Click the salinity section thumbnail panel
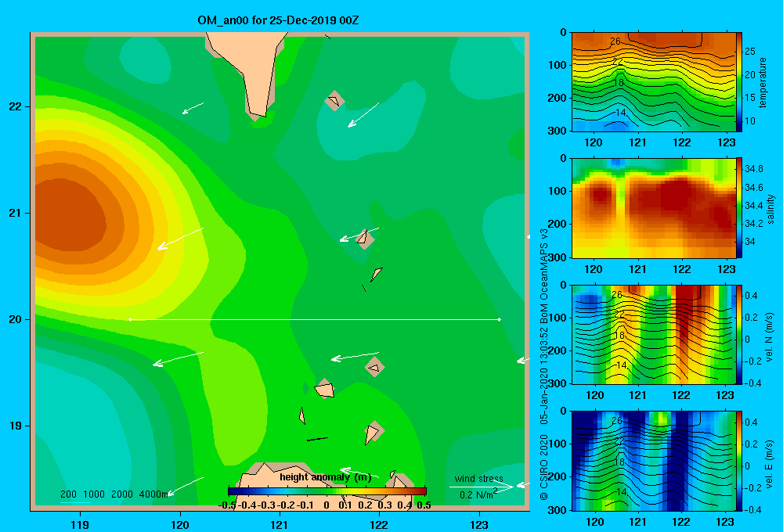Viewport: 783px width, 532px height. point(654,208)
